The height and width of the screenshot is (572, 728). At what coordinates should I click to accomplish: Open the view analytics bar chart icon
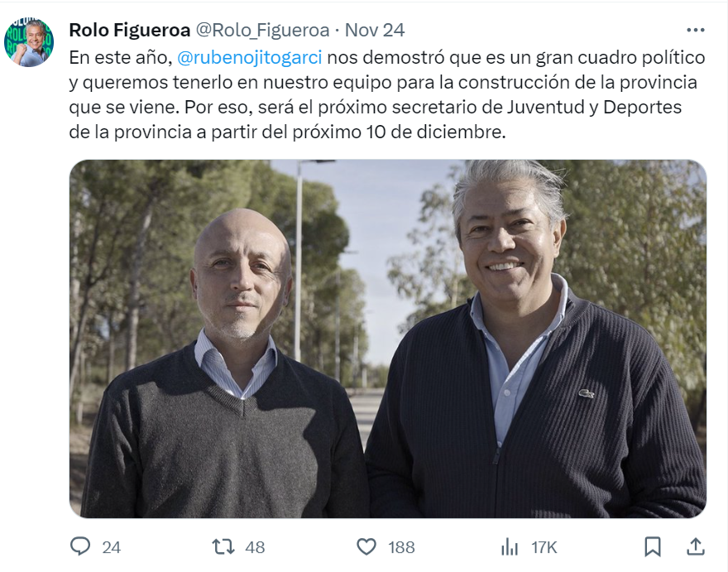[510, 547]
